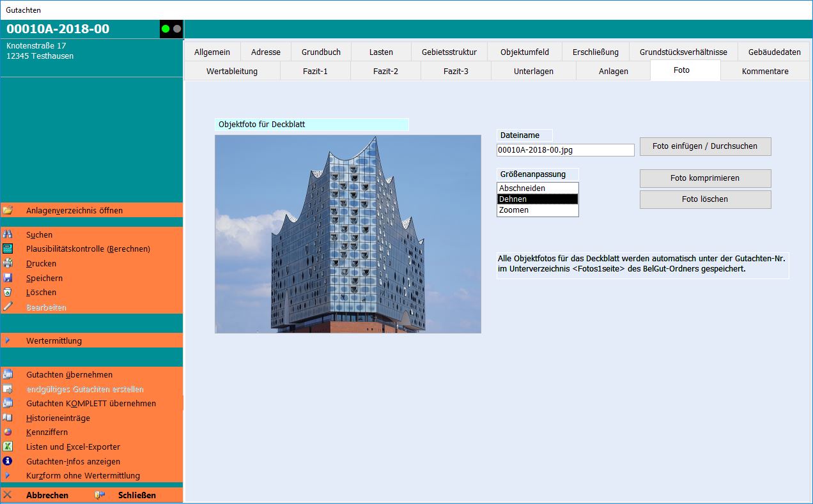
Task: Click the folder icon beside Anlagenverzeichnis öffnen
Action: coord(8,210)
